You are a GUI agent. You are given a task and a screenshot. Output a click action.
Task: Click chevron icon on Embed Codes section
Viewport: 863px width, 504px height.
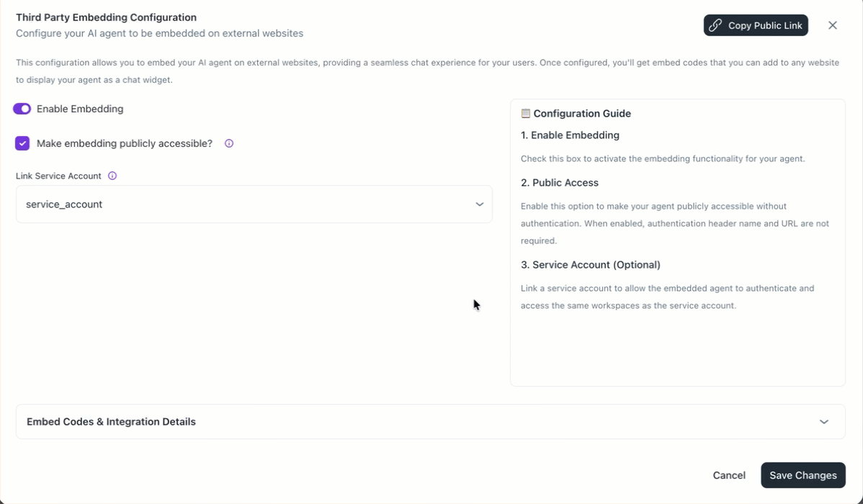[824, 422]
